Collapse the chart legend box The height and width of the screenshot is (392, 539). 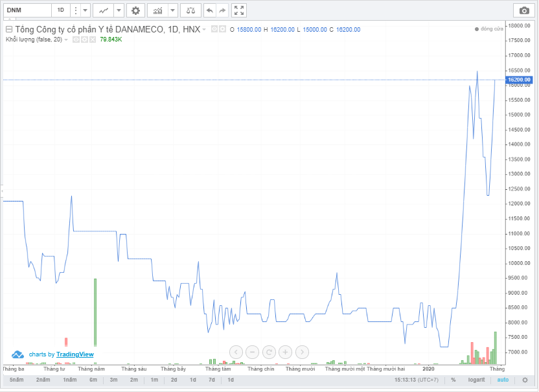(x=9, y=29)
